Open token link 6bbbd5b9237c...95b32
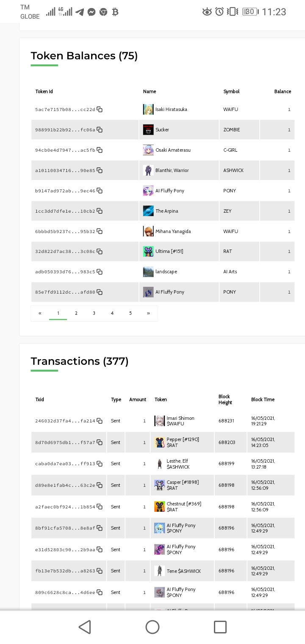305x644 pixels. [x=65, y=231]
